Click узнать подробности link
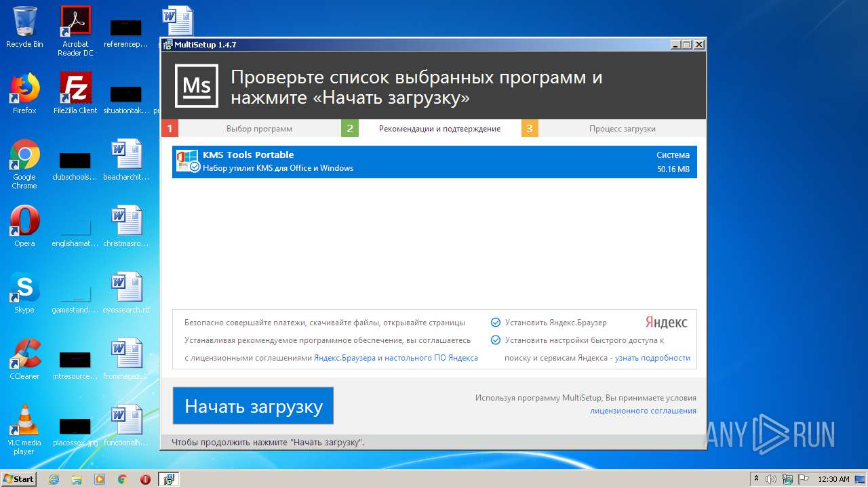Viewport: 868px width, 488px height. tap(652, 358)
